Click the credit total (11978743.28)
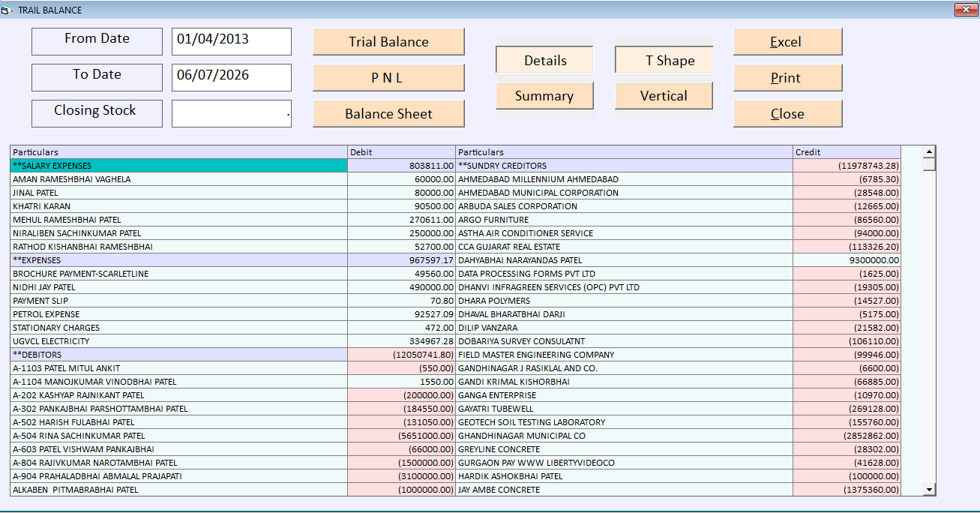The width and height of the screenshot is (980, 513). click(847, 166)
